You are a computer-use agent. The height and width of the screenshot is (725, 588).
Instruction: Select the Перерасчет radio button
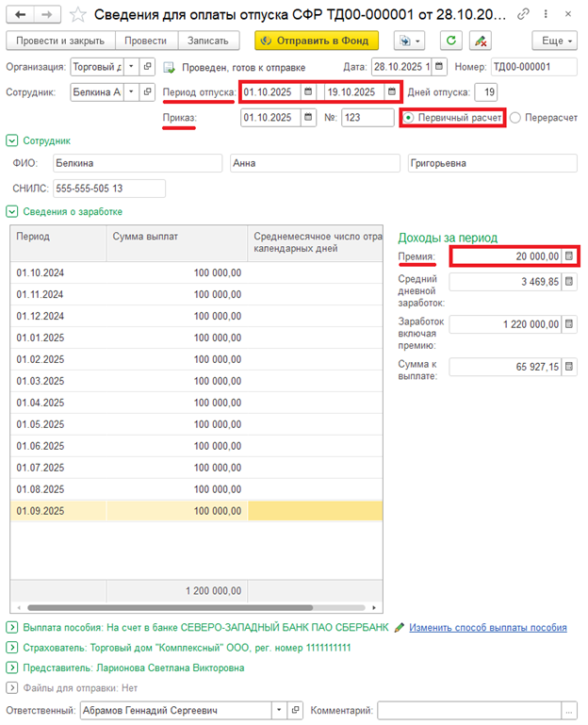coord(515,118)
